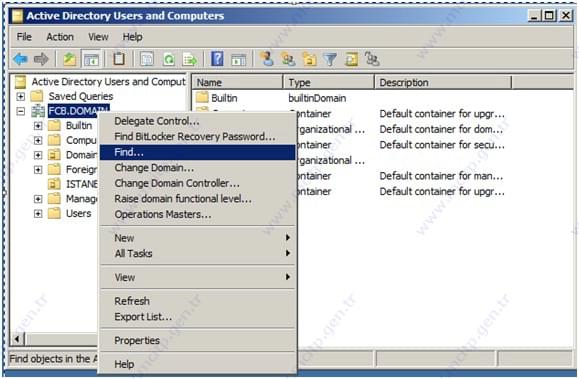The width and height of the screenshot is (579, 379).
Task: Choose Operations Masters...
Action: [x=198, y=214]
